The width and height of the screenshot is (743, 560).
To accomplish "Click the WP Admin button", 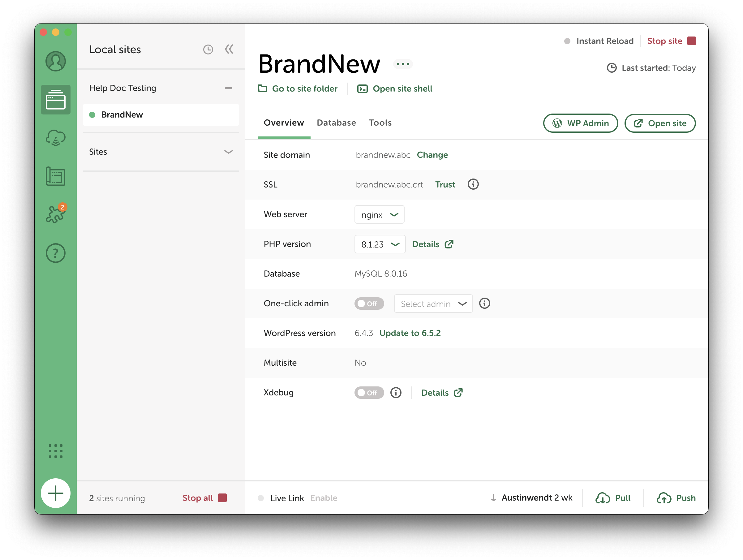I will point(580,123).
